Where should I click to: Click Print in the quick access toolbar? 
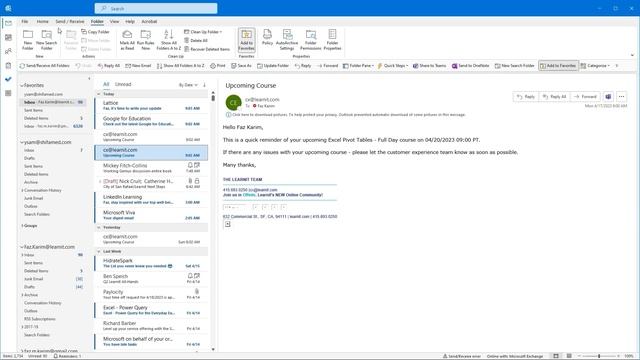click(218, 66)
